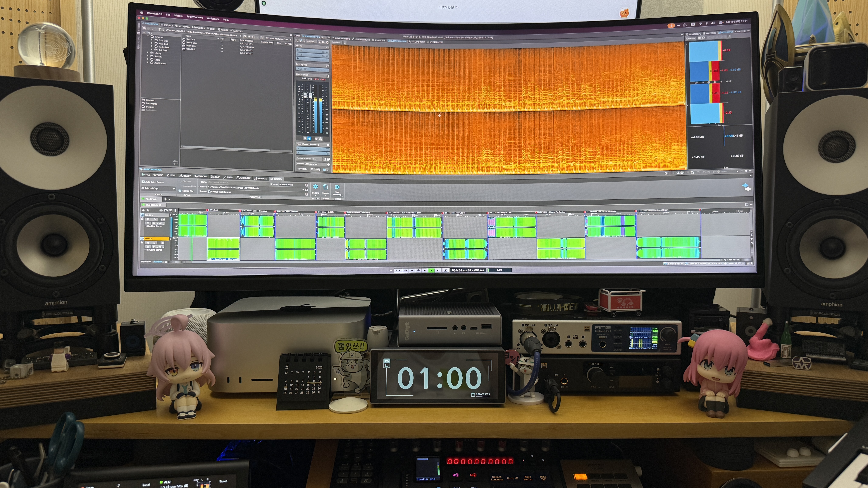Click the Control Center icon in macOS menu bar
The width and height of the screenshot is (868, 488).
[x=721, y=23]
